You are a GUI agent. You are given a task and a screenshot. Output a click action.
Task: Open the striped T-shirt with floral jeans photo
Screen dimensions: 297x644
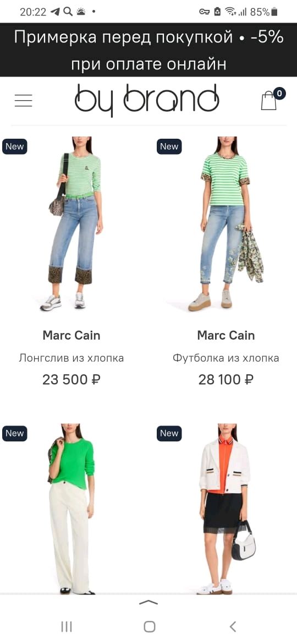click(227, 224)
